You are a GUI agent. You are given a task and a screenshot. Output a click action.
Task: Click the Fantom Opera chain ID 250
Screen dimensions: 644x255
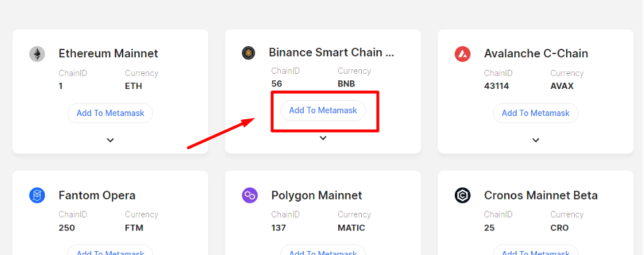(67, 227)
